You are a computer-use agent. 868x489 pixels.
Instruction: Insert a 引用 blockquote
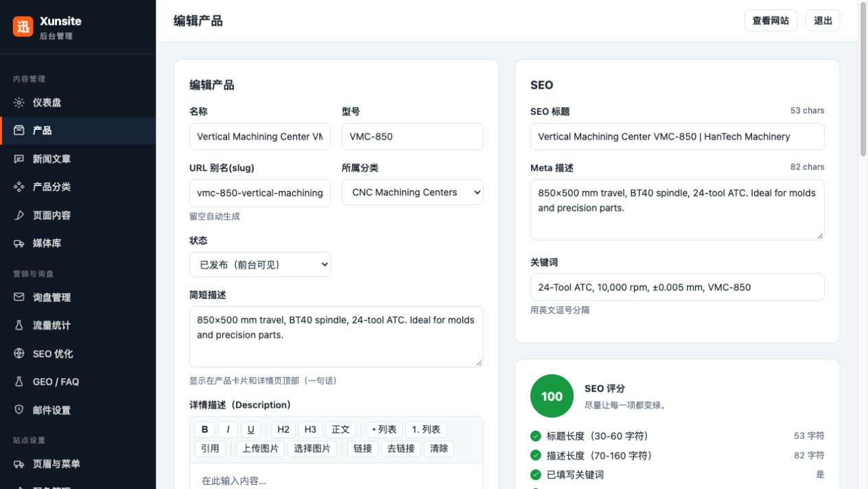coord(211,449)
